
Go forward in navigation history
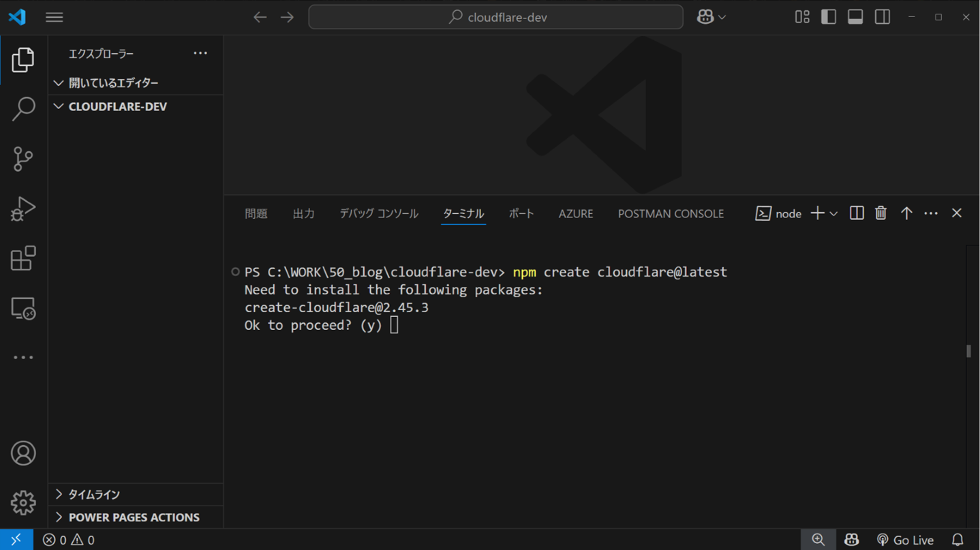pyautogui.click(x=288, y=17)
